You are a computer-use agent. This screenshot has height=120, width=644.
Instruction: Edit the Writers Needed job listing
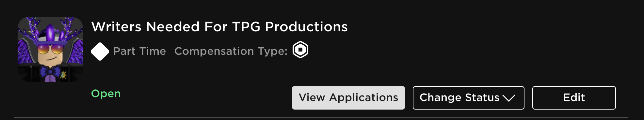[574, 98]
